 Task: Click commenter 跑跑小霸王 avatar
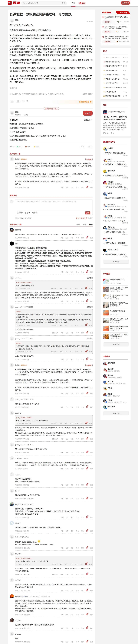click(12, 596)
